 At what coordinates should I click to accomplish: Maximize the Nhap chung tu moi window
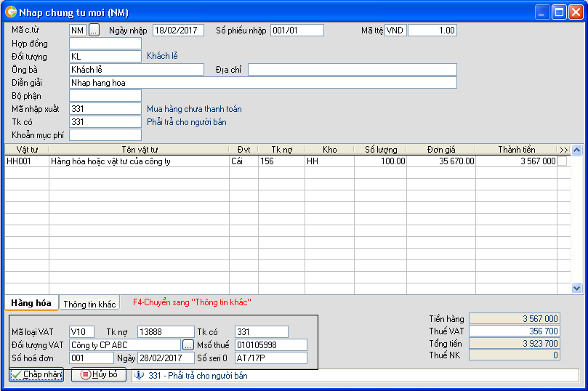pos(559,12)
